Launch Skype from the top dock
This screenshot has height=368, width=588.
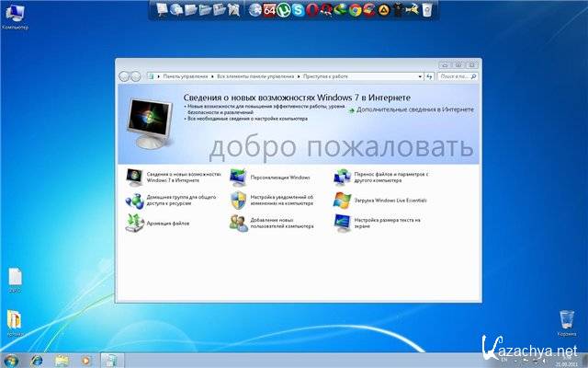coord(300,10)
